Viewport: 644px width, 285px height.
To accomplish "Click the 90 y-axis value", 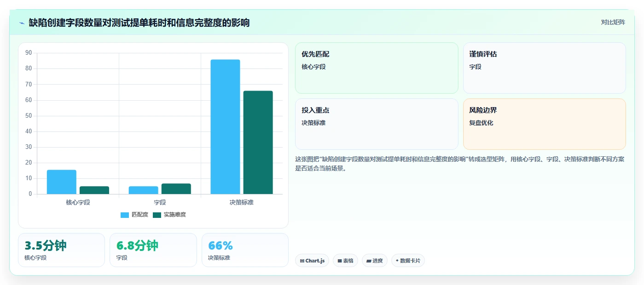I will 29,53.
